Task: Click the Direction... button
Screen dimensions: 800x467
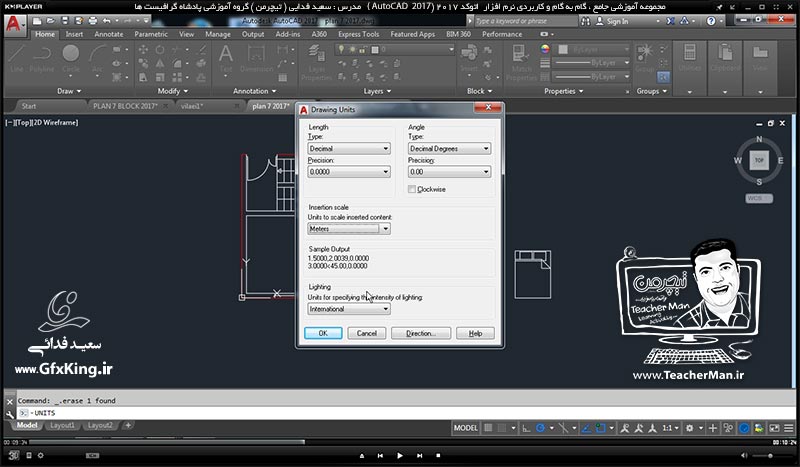Action: coord(421,333)
